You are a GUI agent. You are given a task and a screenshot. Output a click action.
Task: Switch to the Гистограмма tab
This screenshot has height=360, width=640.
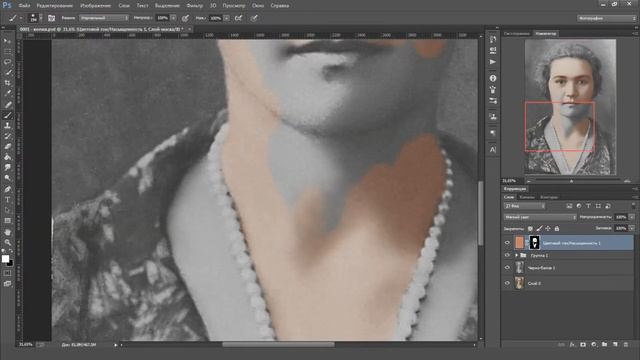tap(516, 33)
